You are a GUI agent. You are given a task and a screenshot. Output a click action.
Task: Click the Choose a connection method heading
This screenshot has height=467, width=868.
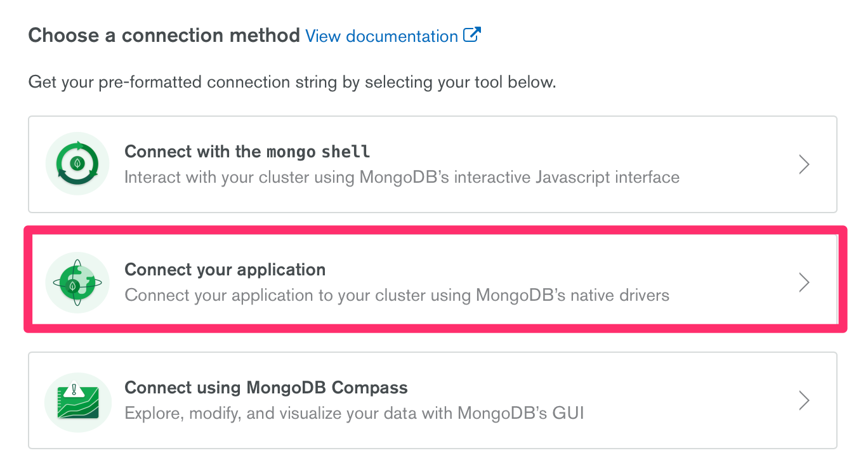click(164, 36)
